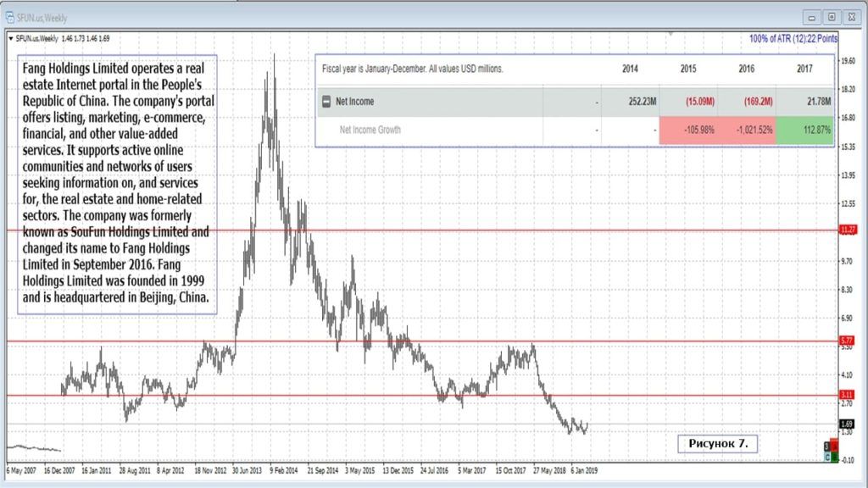Click the gray chart shift triangle marker
This screenshot has width=868, height=488.
point(670,35)
